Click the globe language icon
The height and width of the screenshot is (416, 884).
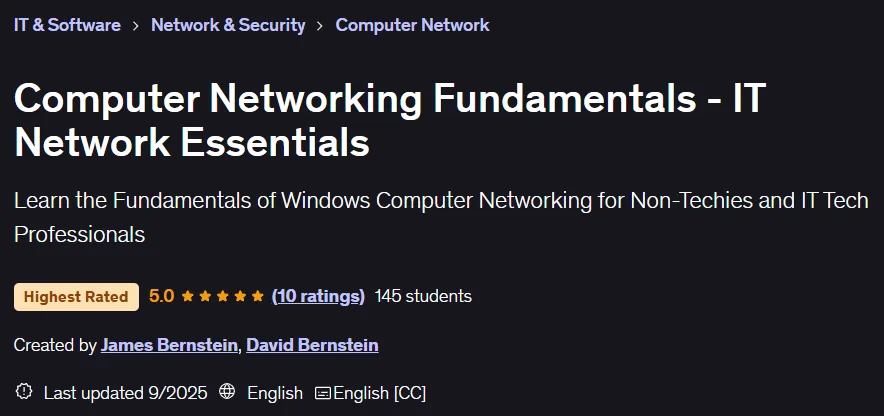pyautogui.click(x=227, y=392)
